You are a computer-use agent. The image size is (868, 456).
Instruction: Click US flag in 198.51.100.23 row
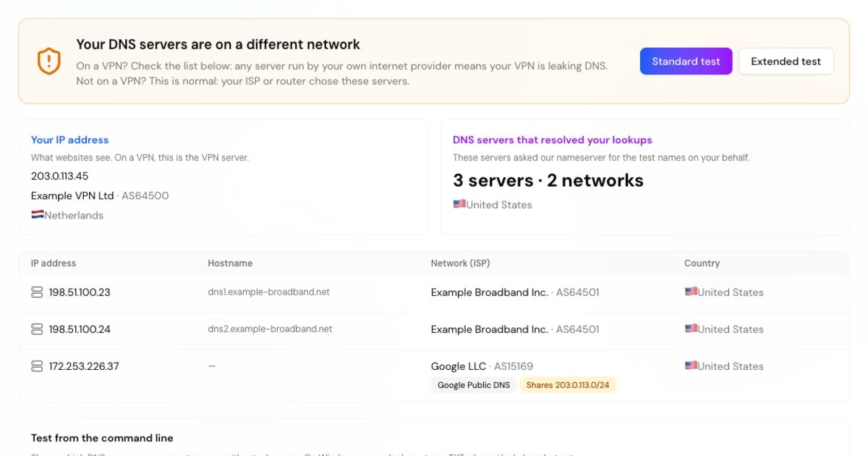click(691, 292)
